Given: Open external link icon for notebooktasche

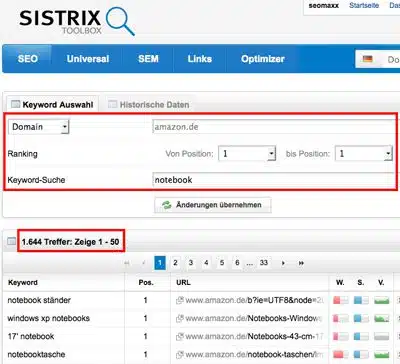Looking at the screenshot, I should [180, 354].
